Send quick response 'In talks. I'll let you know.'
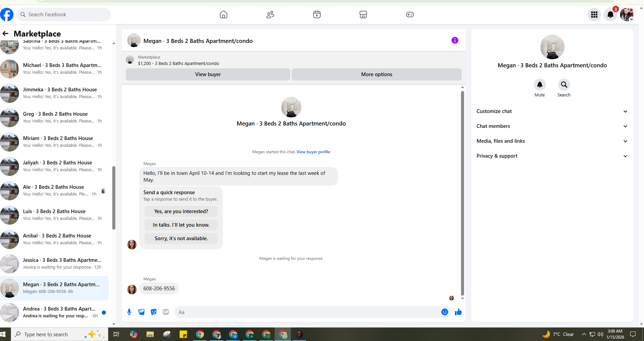Image resolution: width=644 pixels, height=341 pixels. click(181, 225)
